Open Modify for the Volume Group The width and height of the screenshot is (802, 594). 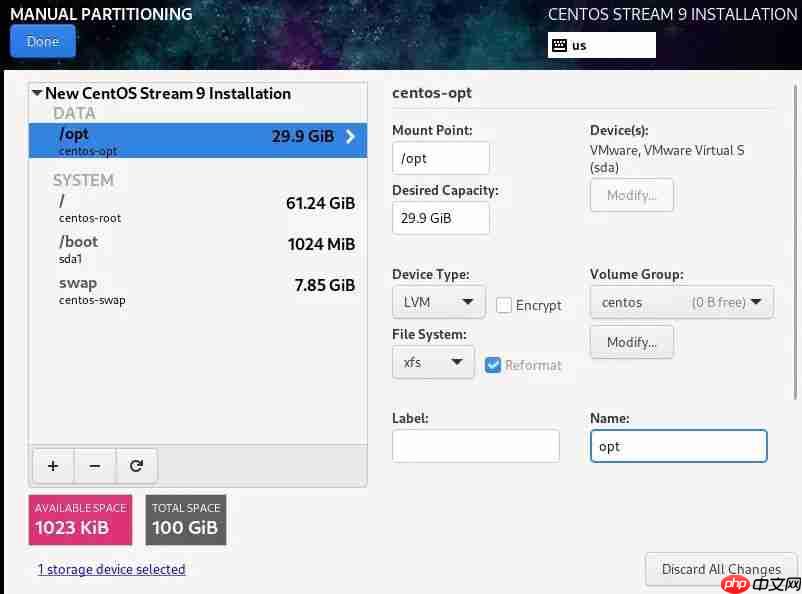pos(631,341)
